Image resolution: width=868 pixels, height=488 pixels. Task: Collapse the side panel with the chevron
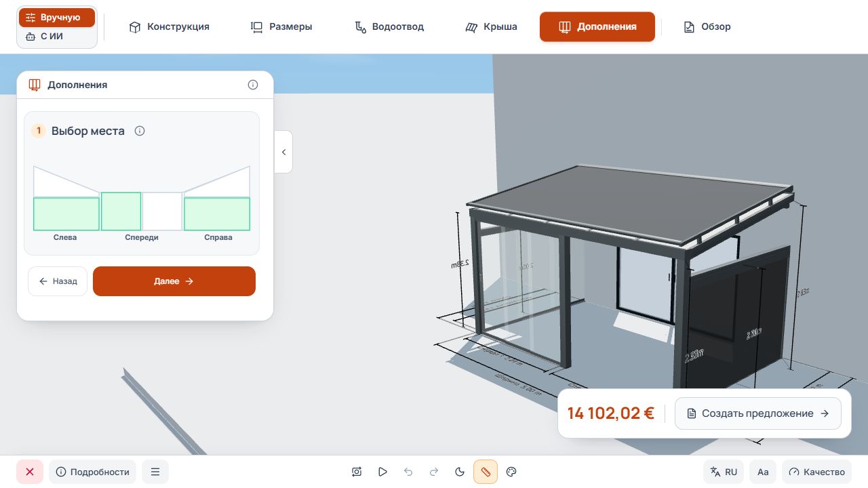coord(283,152)
